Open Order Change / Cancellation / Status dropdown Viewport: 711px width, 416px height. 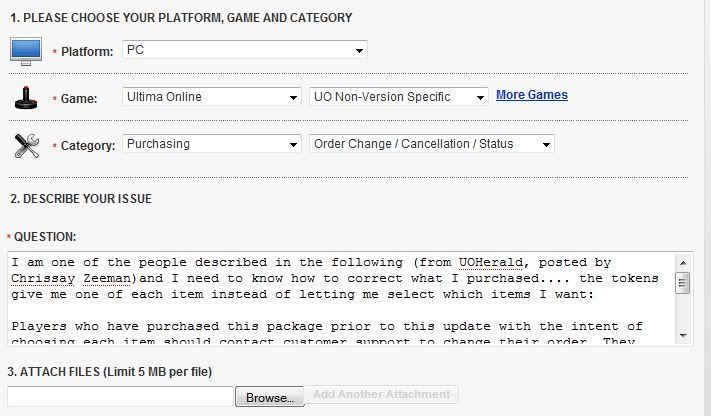432,144
